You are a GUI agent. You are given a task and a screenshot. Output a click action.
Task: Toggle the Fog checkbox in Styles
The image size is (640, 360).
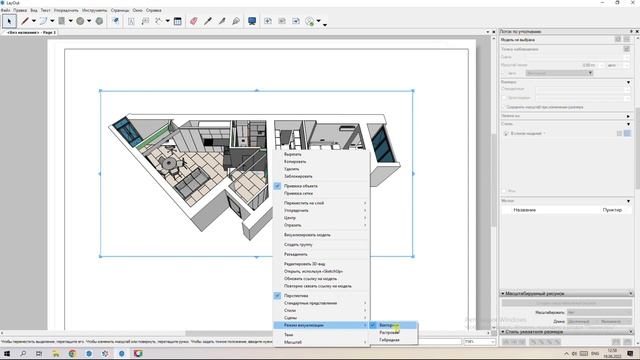pos(504,191)
